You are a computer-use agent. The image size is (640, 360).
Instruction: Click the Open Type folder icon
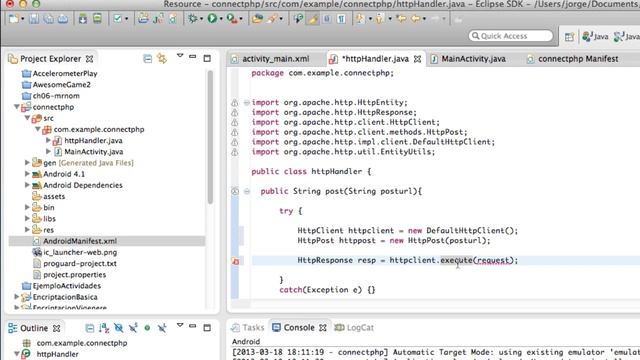(x=257, y=19)
